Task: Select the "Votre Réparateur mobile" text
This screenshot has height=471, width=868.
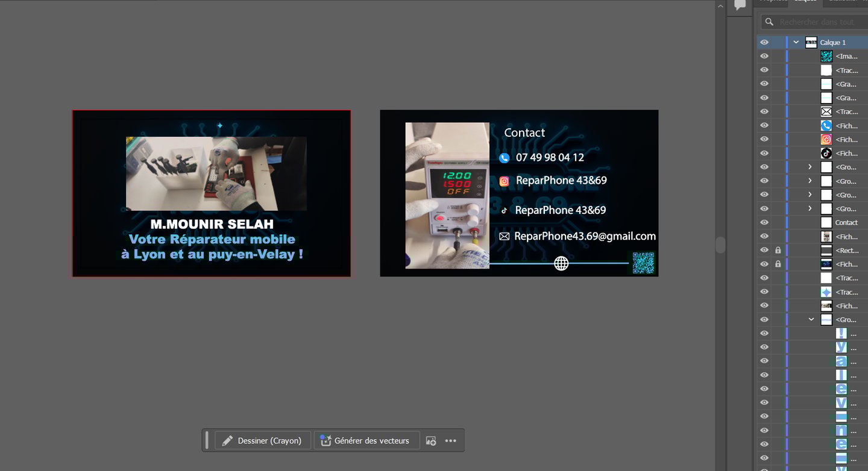Action: [212, 239]
